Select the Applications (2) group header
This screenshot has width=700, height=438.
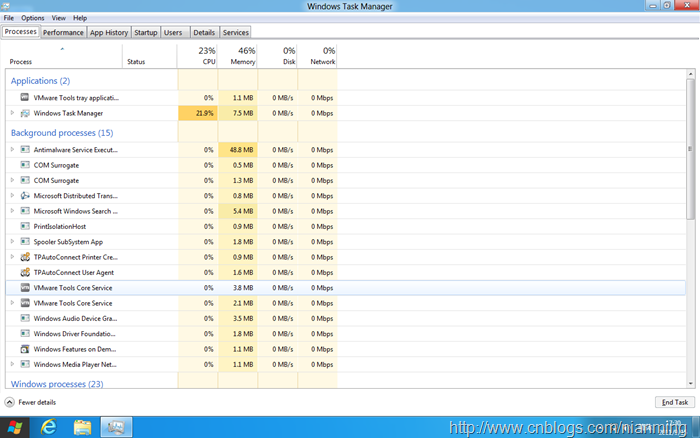40,81
